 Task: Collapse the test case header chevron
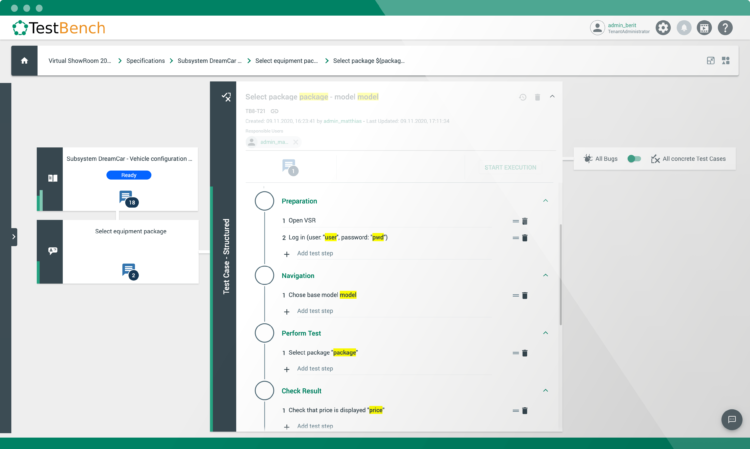click(x=552, y=97)
